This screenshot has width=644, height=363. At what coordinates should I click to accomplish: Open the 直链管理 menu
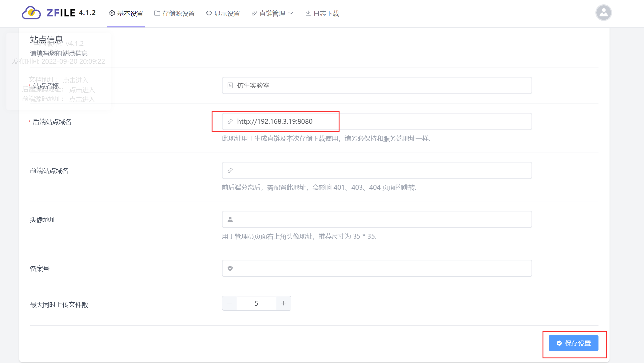point(272,14)
